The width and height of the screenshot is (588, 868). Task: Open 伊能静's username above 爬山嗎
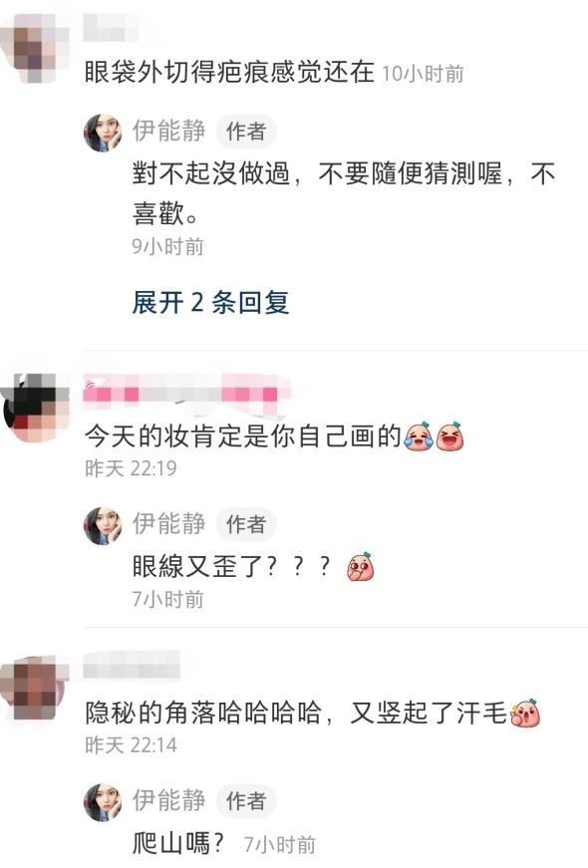[x=168, y=800]
